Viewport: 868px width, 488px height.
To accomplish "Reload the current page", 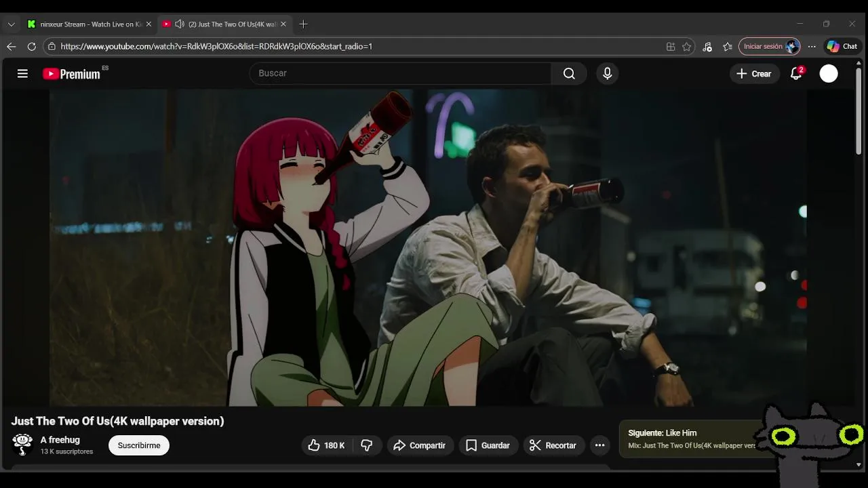I will pos(31,46).
